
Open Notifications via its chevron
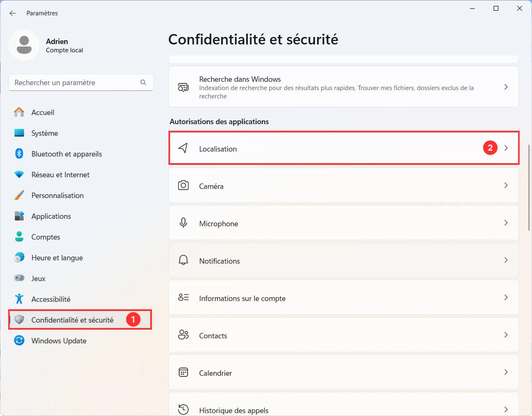tap(506, 260)
